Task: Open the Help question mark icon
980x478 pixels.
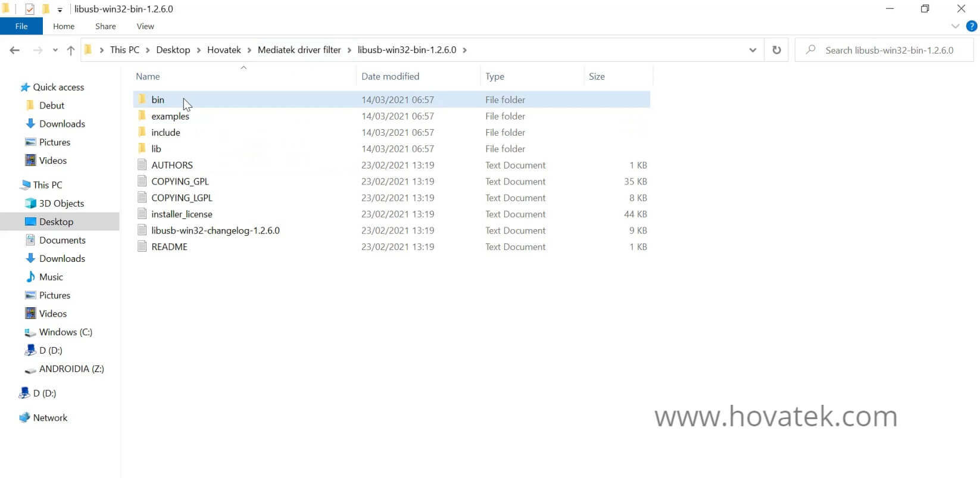Action: (x=972, y=26)
